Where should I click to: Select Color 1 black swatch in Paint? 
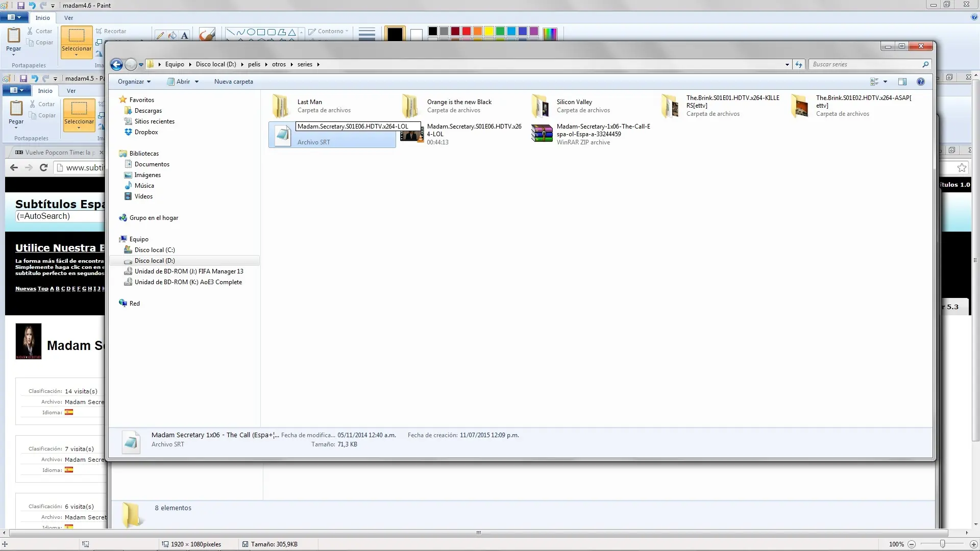[x=395, y=34]
